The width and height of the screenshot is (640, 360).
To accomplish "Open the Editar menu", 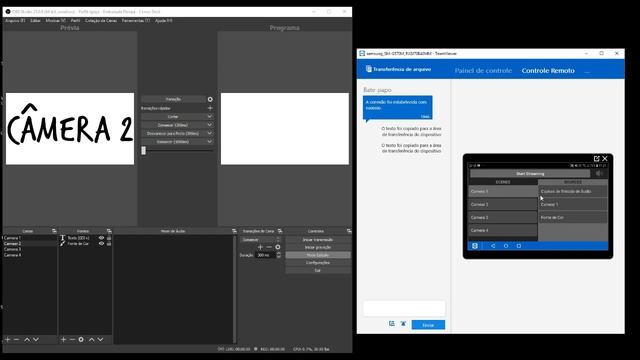I will pyautogui.click(x=35, y=20).
